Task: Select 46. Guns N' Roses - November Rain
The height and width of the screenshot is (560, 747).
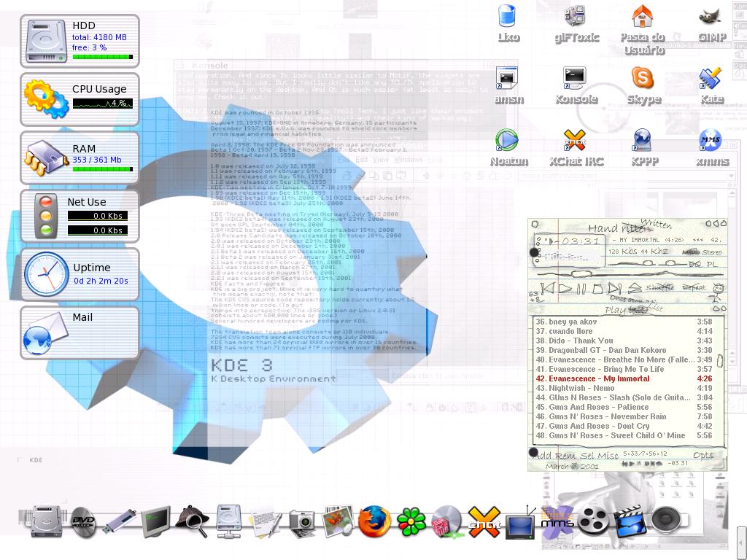Action: tap(624, 416)
